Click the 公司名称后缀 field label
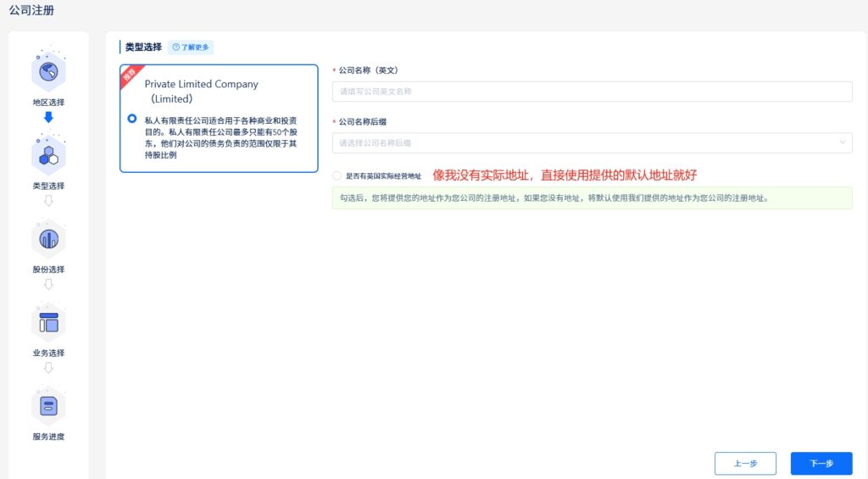868x479 pixels. (x=363, y=122)
